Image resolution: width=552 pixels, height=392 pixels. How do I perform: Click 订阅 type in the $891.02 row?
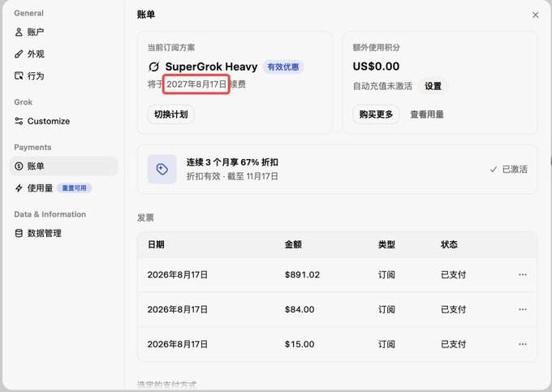pos(386,275)
